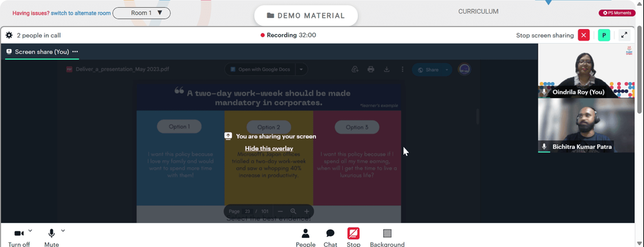Viewport: 644px width, 247px height.
Task: Click switch to alternate room link
Action: point(80,13)
